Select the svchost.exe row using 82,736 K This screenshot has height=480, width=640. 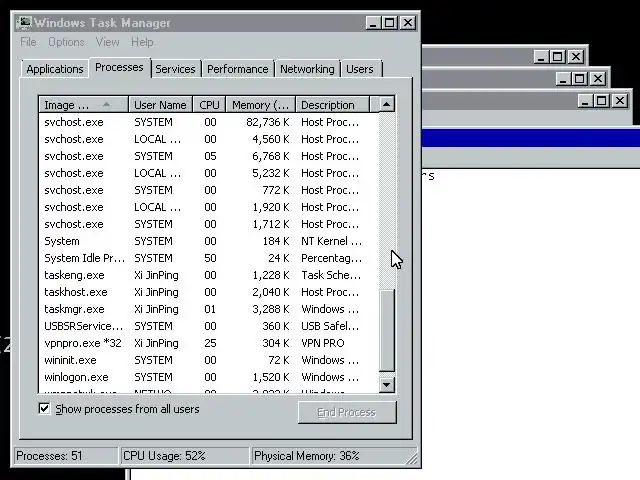click(x=208, y=122)
